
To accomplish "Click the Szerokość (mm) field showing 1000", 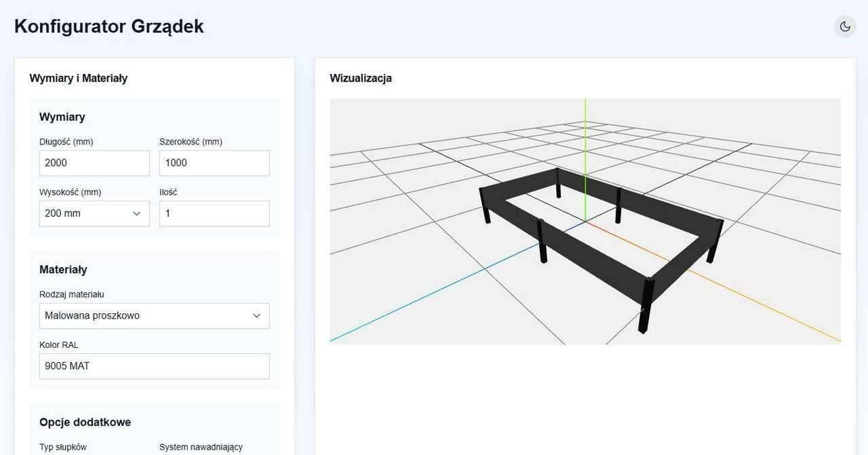I will pos(214,163).
